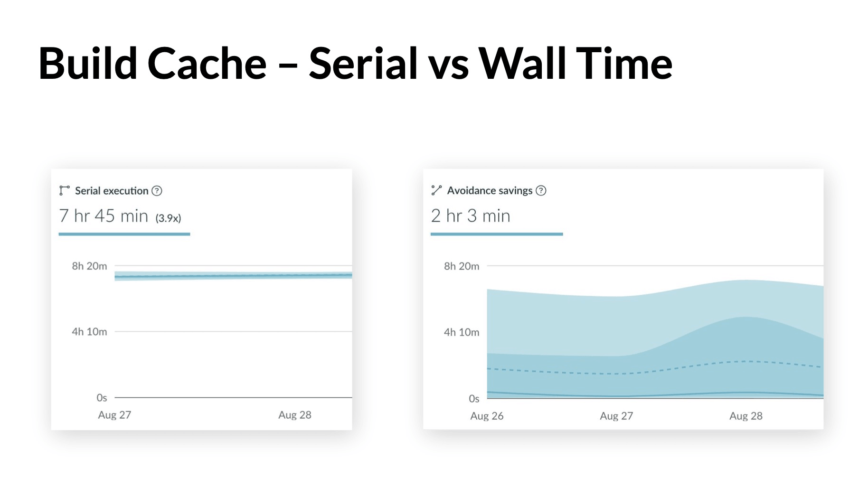Click the 2 hr 3 min metric value

(470, 216)
